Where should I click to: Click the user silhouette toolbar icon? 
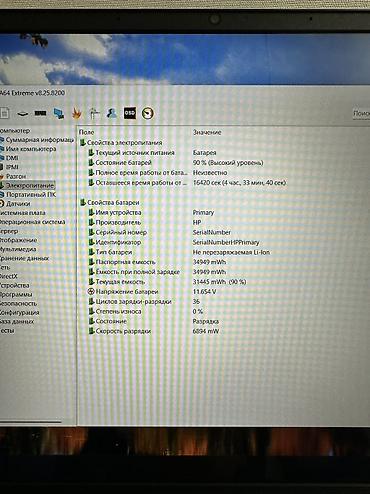pyautogui.click(x=112, y=113)
